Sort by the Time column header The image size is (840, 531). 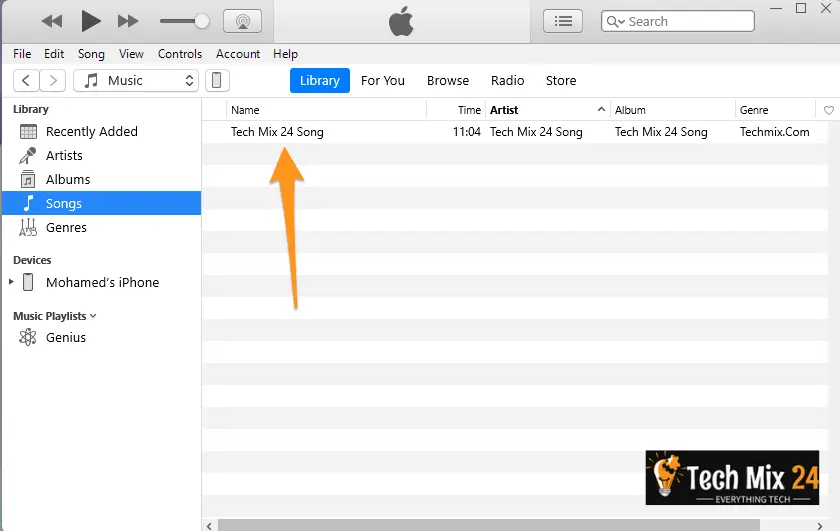(456, 110)
